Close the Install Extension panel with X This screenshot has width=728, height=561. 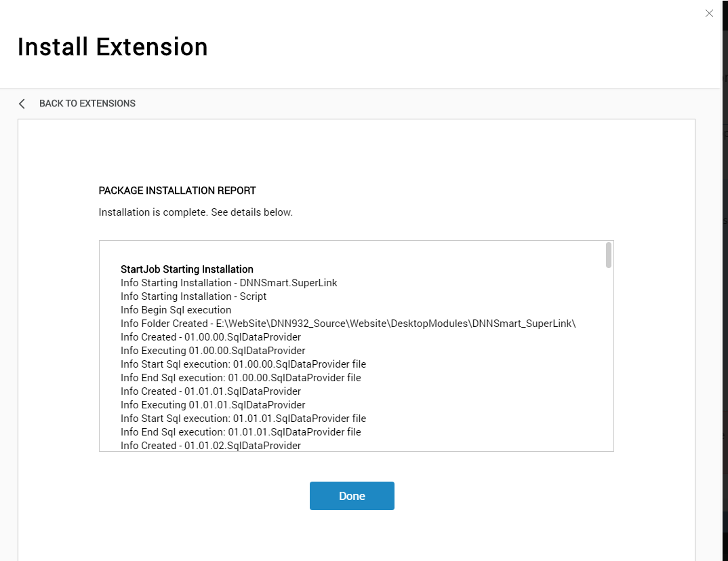pyautogui.click(x=709, y=14)
